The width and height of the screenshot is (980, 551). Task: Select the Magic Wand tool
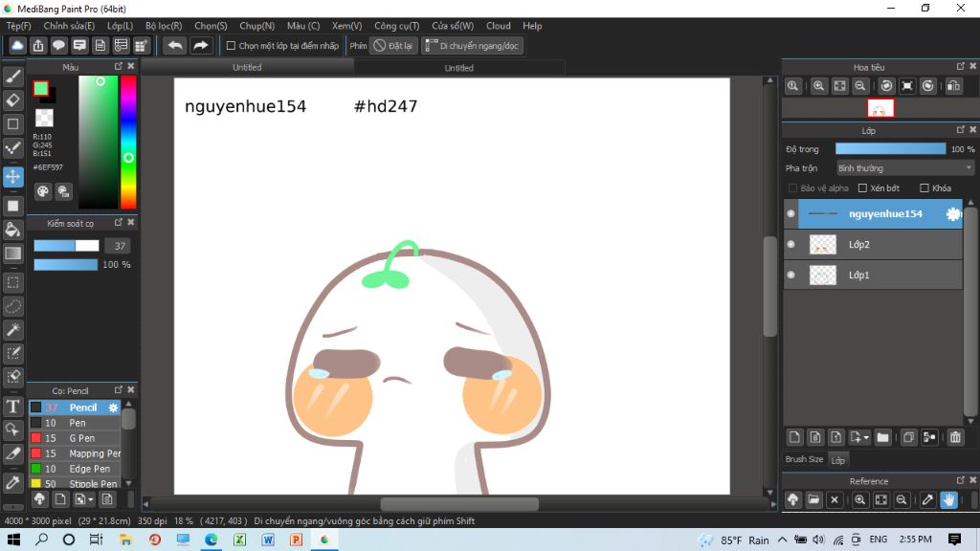tap(13, 329)
